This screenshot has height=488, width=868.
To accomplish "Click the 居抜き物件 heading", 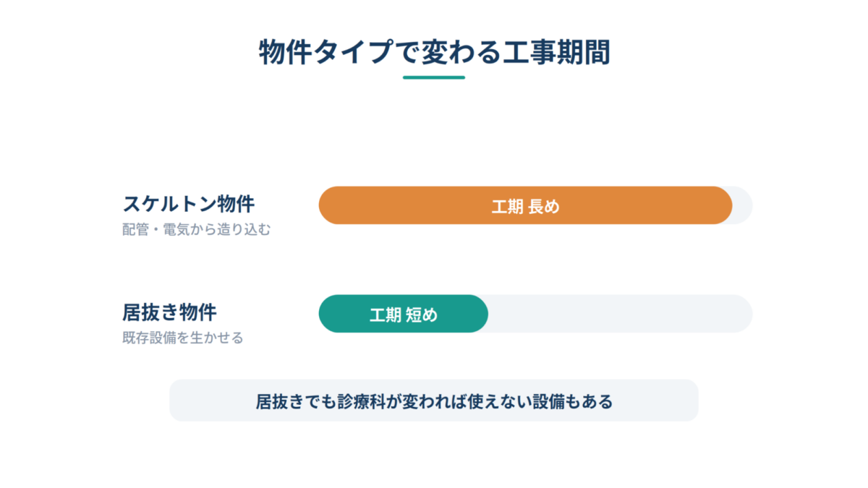I will coord(169,313).
